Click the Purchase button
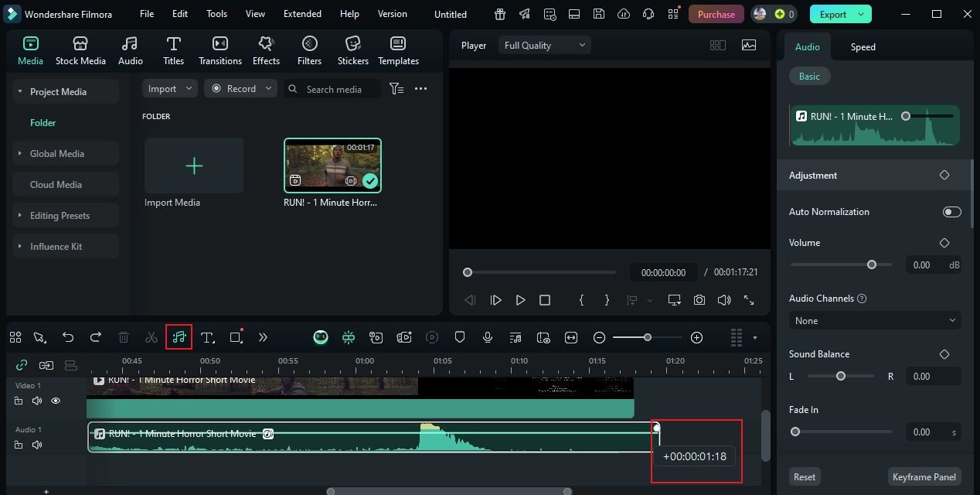This screenshot has height=495, width=980. point(716,14)
